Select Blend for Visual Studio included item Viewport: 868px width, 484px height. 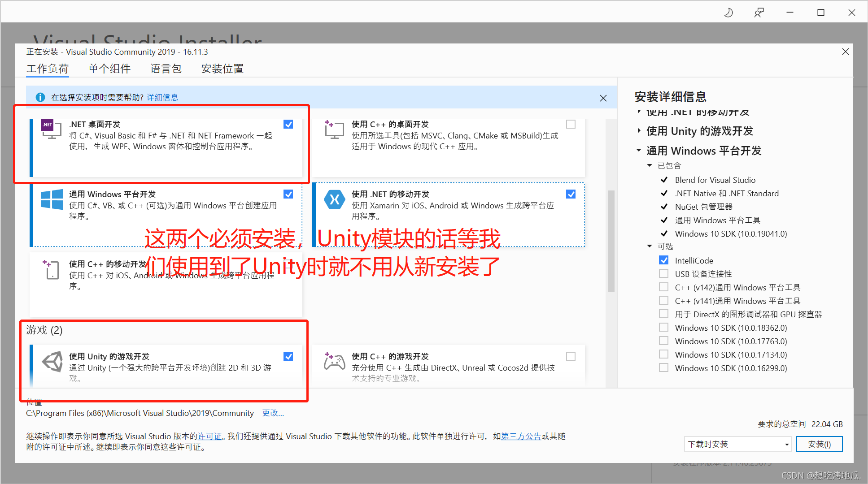(715, 180)
